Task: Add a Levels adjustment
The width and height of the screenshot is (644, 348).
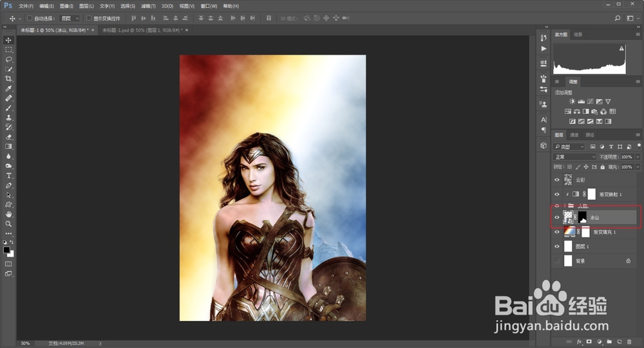Action: click(581, 102)
